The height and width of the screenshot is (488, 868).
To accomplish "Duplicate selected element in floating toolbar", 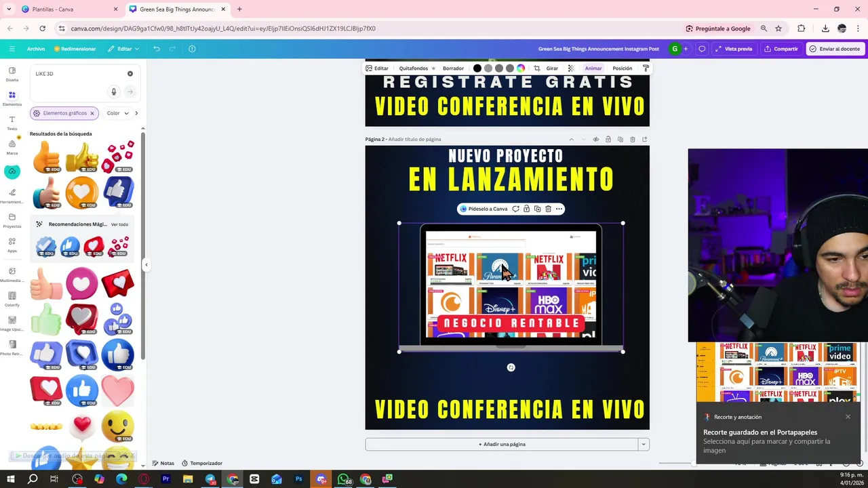I will 537,209.
